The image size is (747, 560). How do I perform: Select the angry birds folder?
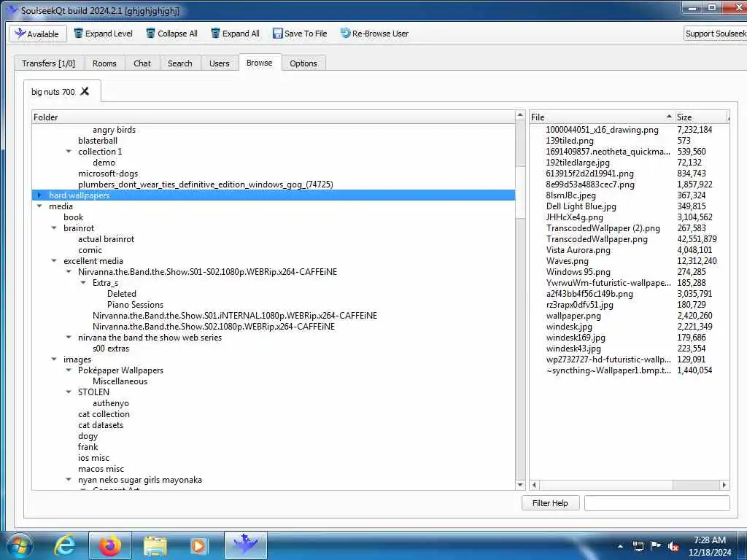pyautogui.click(x=114, y=130)
